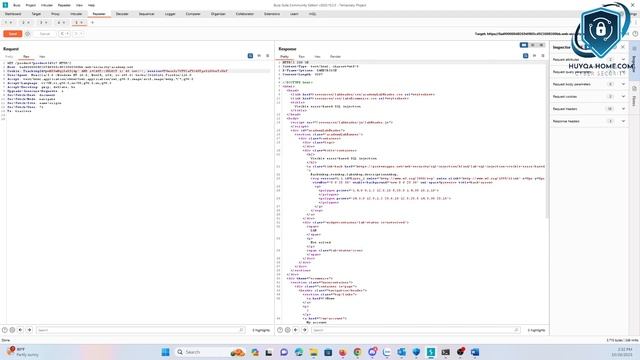Open the Extensions tab
The image size is (640, 360).
(272, 14)
